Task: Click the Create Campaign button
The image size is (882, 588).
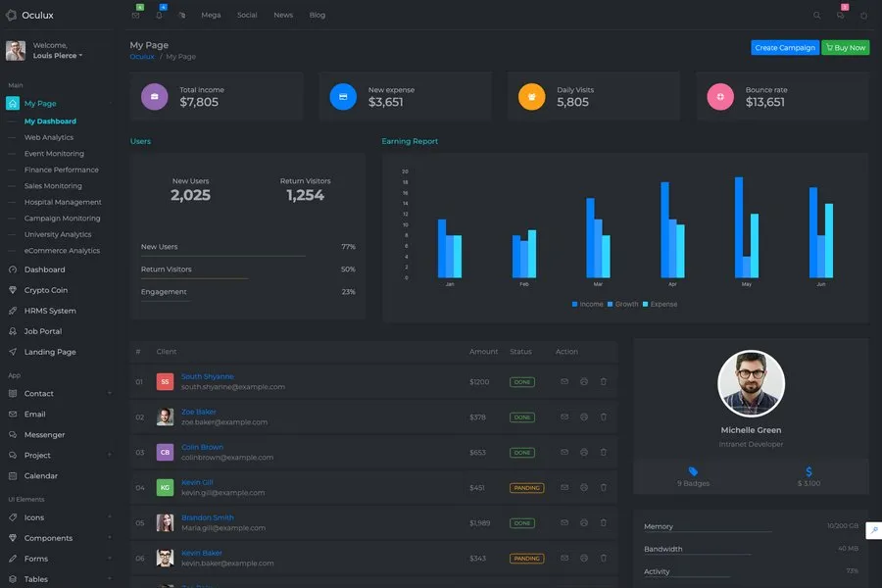Action: tap(785, 47)
